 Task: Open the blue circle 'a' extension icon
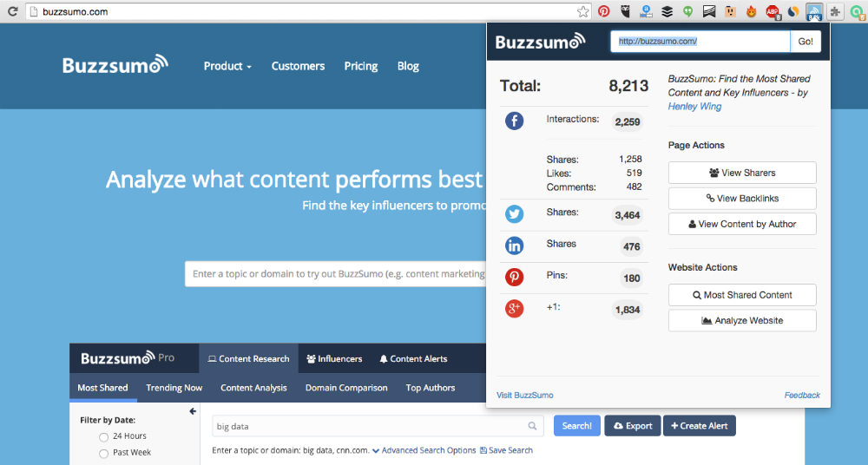(646, 11)
